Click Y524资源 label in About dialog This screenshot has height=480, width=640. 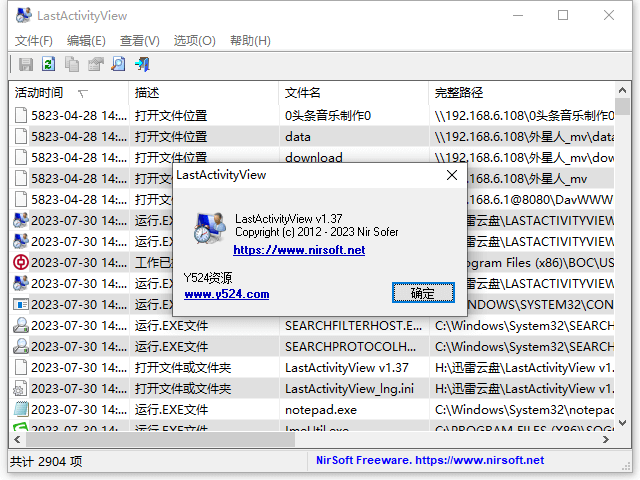pyautogui.click(x=208, y=278)
